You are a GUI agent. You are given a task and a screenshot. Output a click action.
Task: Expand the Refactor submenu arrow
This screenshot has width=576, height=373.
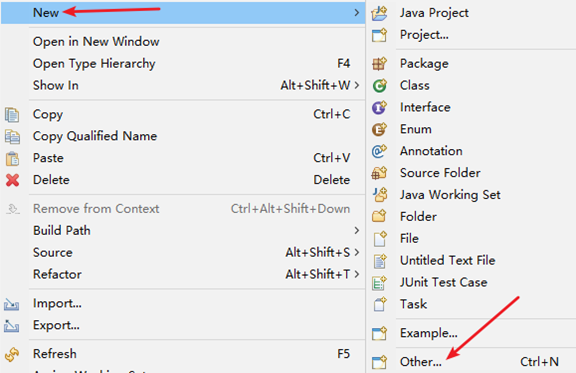pos(356,274)
